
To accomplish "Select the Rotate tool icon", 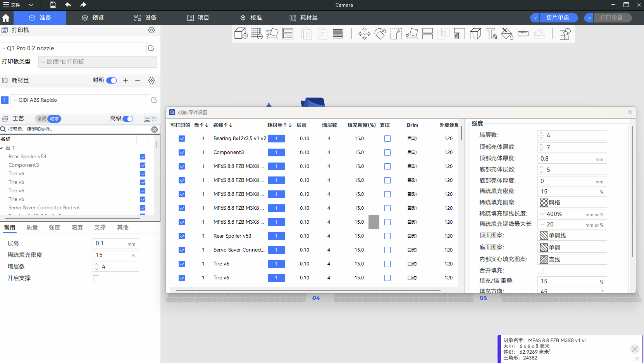I will coord(380,34).
